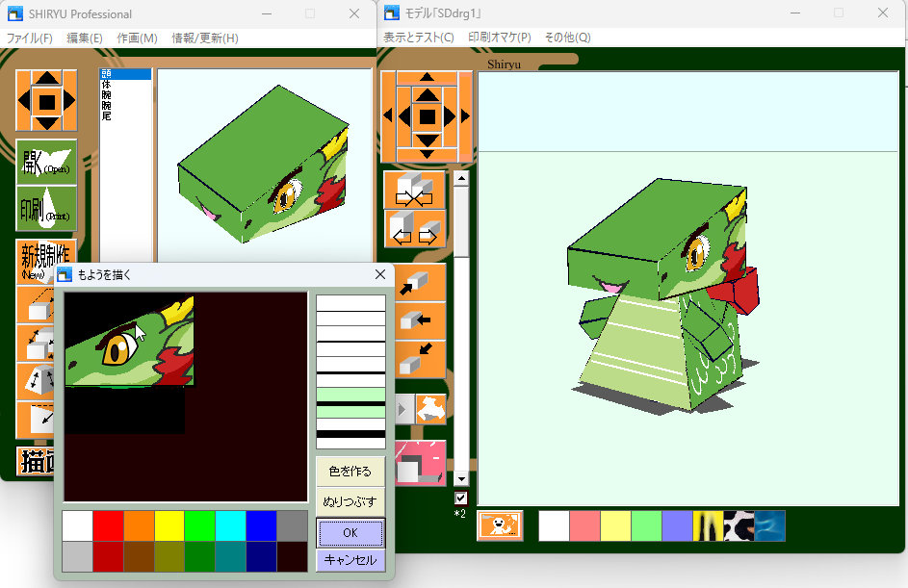Click the ぬりつぶす fill button
Image resolution: width=908 pixels, height=588 pixels.
tap(350, 501)
